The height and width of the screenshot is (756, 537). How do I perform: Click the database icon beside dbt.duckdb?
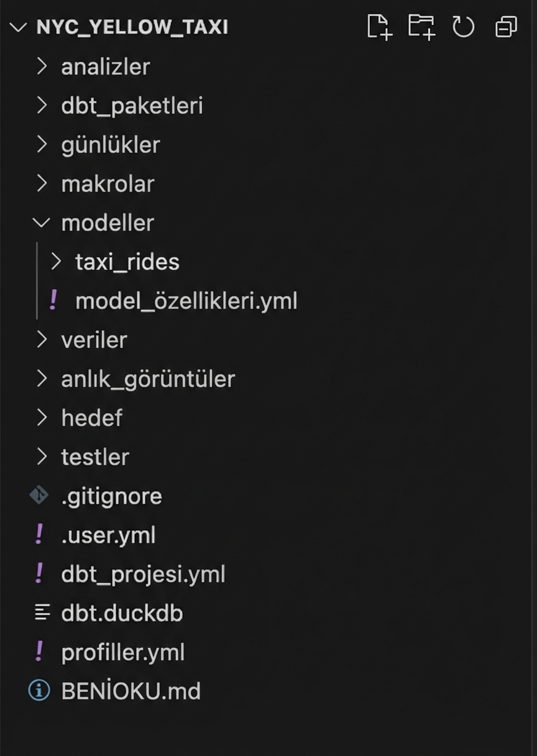point(42,613)
